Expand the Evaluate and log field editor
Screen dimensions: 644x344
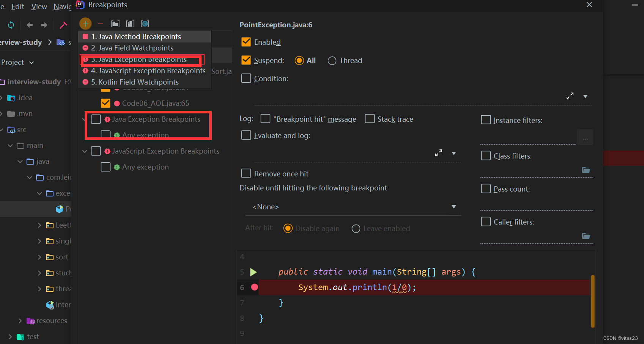point(439,153)
